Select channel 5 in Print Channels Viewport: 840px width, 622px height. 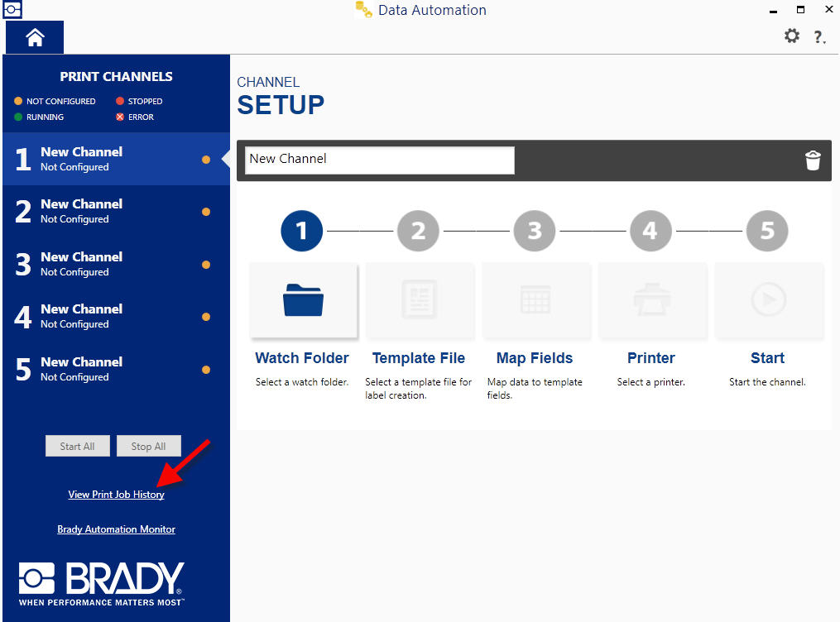[116, 369]
